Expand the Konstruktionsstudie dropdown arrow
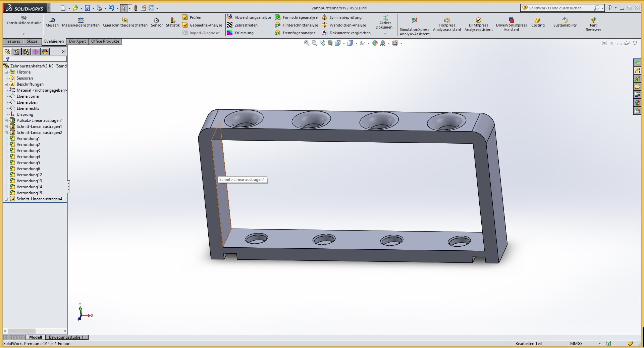 23,34
